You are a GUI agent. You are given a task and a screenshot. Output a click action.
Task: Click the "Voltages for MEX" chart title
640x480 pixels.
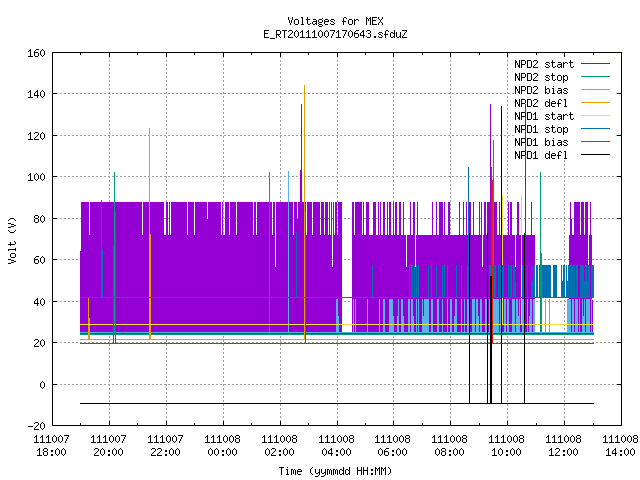tap(335, 21)
